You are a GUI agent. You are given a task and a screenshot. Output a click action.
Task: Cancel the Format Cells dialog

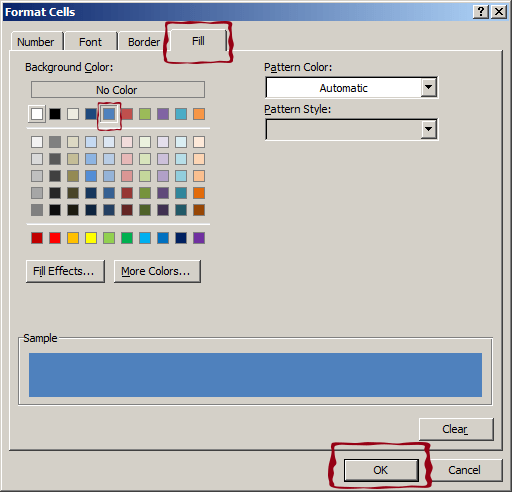coord(465,470)
